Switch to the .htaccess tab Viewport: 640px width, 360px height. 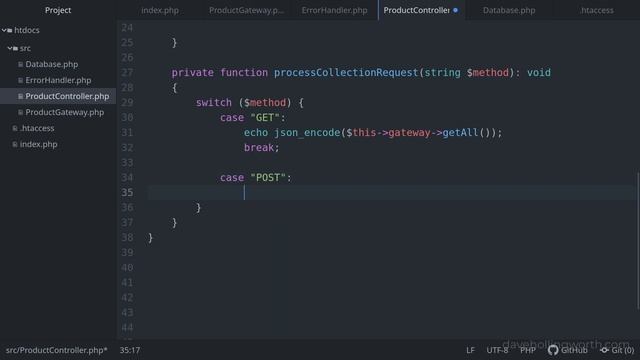[x=597, y=10]
